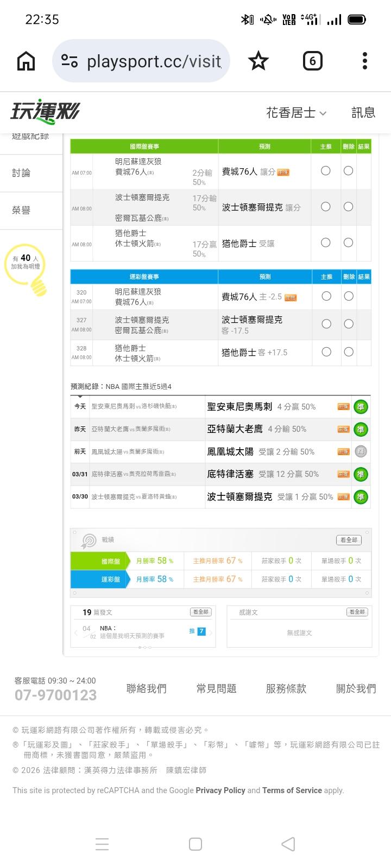Select 刪除 radio for 波士頓塞爾提克 讓分
Screen dimensions: 391x868
(x=348, y=207)
